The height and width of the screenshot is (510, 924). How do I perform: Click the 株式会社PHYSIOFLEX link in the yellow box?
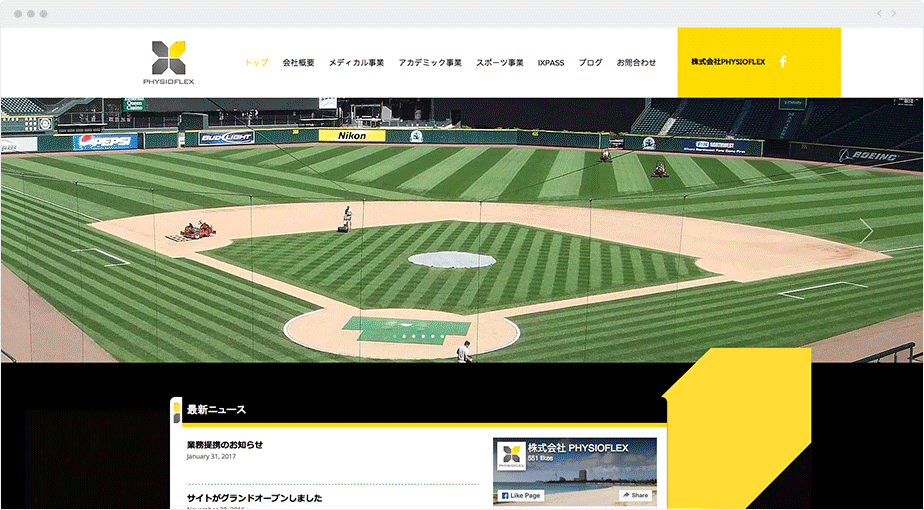point(728,61)
